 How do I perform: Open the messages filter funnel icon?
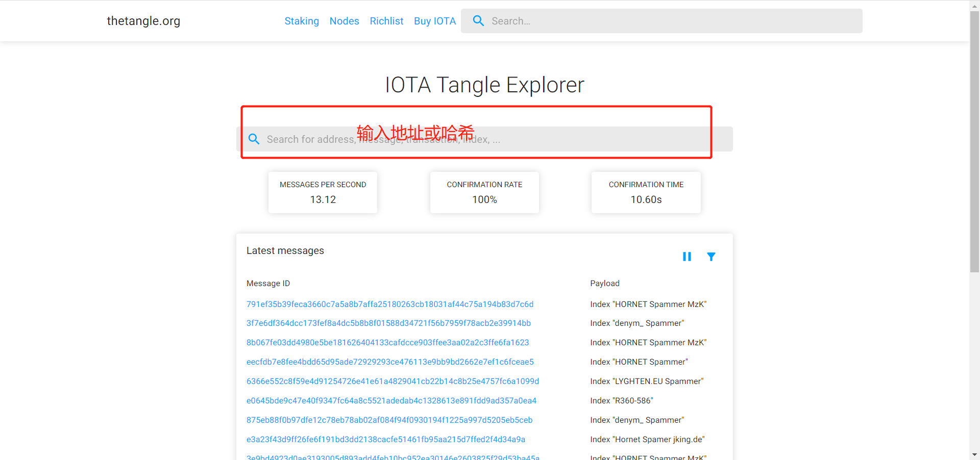coord(711,257)
